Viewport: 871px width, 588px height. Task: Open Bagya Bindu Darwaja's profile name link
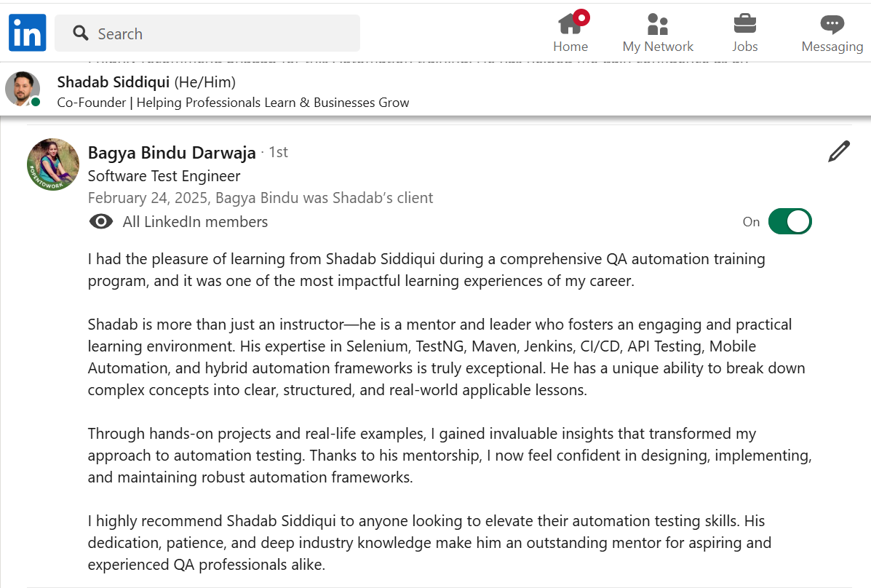coord(172,153)
